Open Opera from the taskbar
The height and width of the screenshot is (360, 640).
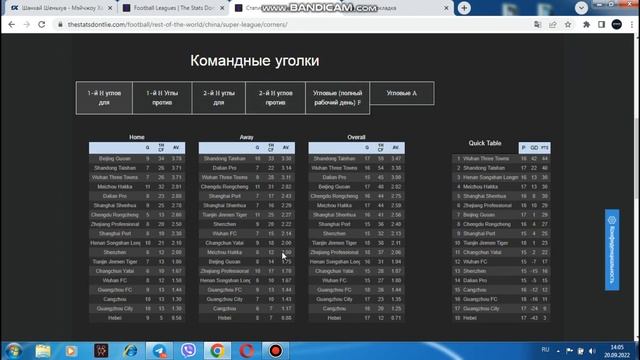coord(247,351)
